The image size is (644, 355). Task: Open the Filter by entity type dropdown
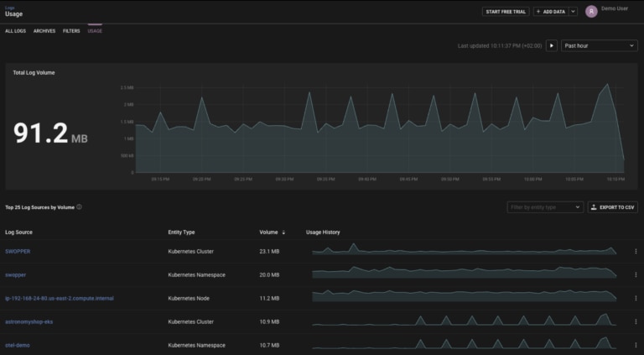tap(545, 207)
